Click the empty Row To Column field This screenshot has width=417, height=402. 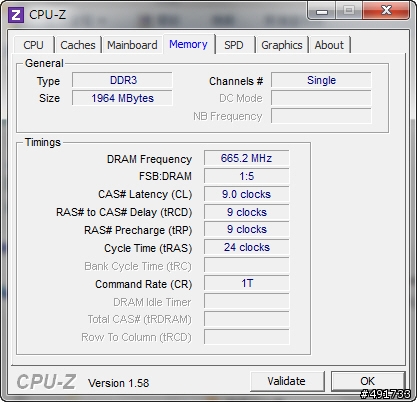tap(247, 337)
